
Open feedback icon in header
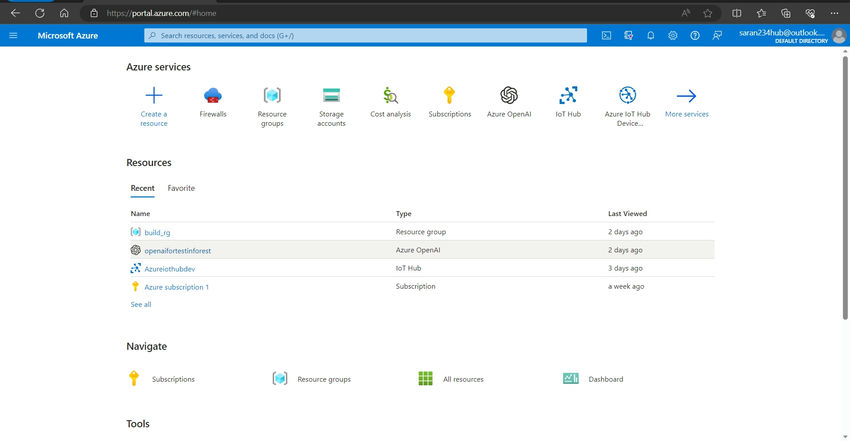717,36
